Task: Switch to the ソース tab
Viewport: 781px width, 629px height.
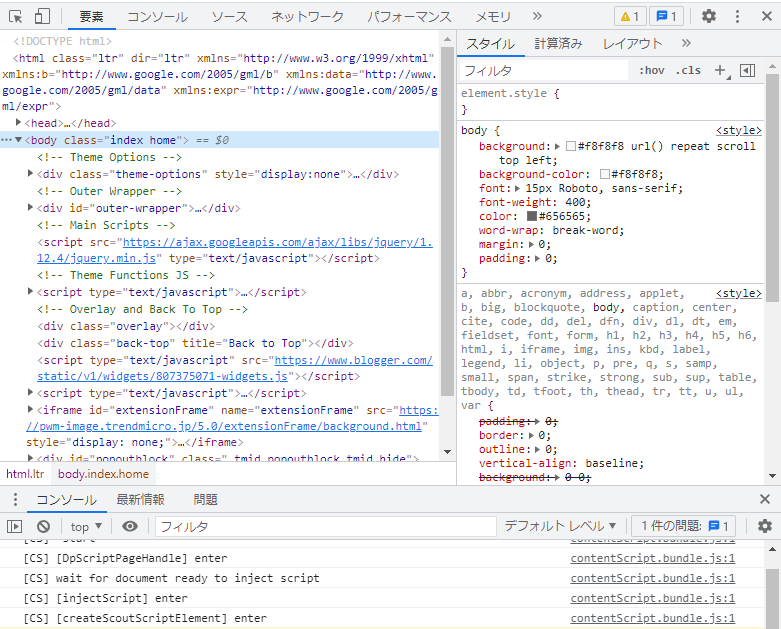Action: click(229, 17)
